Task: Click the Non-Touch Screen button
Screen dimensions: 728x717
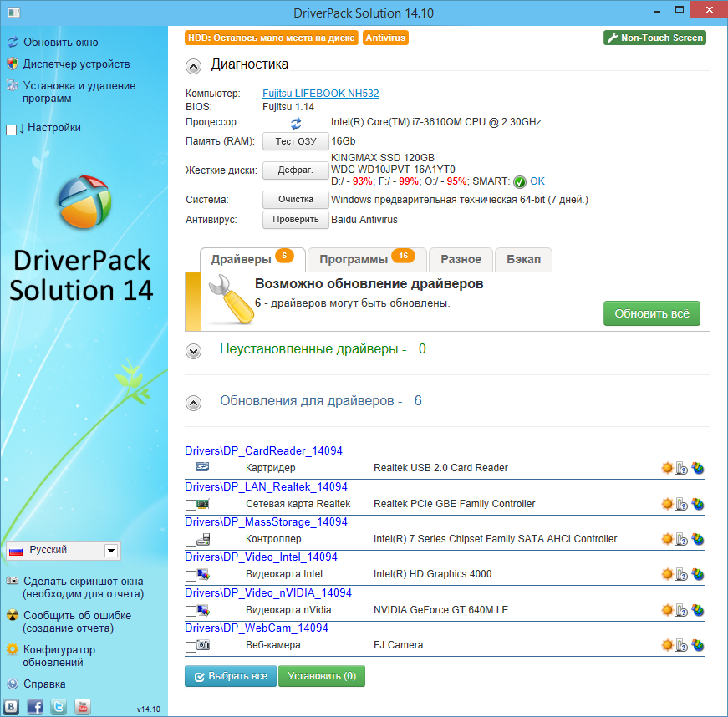Action: (x=655, y=38)
